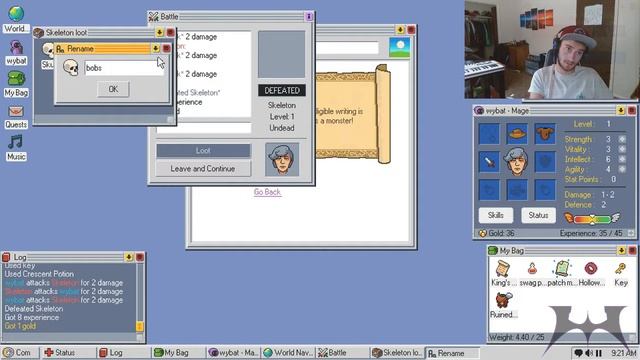
Task: Open Status in Mage window
Action: [538, 215]
